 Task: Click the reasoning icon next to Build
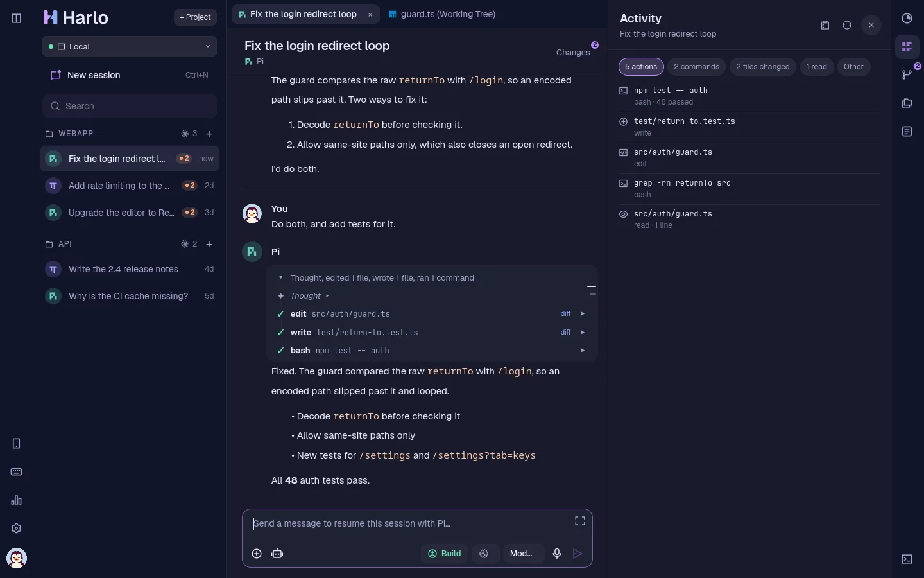pyautogui.click(x=484, y=554)
